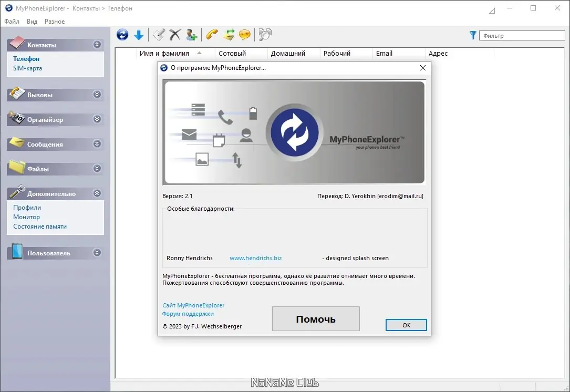The height and width of the screenshot is (392, 570).
Task: Collapse the Дополнительно section chevron
Action: 97,193
